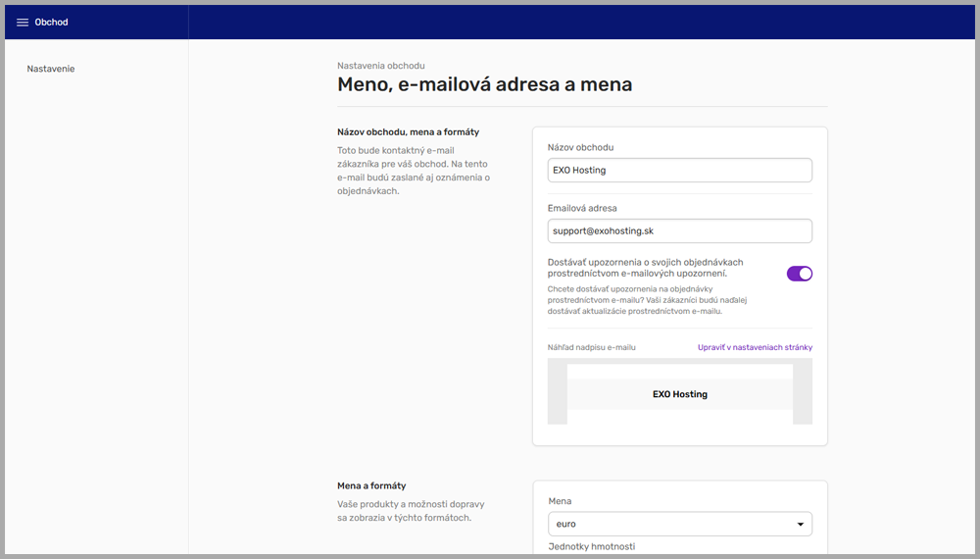Click the Názov obchodu, mena a formáty heading

(408, 131)
